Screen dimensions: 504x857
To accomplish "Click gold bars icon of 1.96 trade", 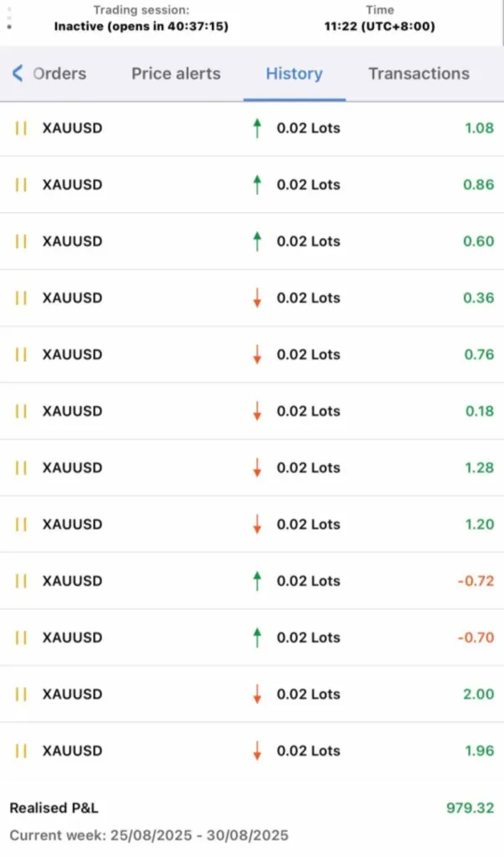I will point(22,751).
